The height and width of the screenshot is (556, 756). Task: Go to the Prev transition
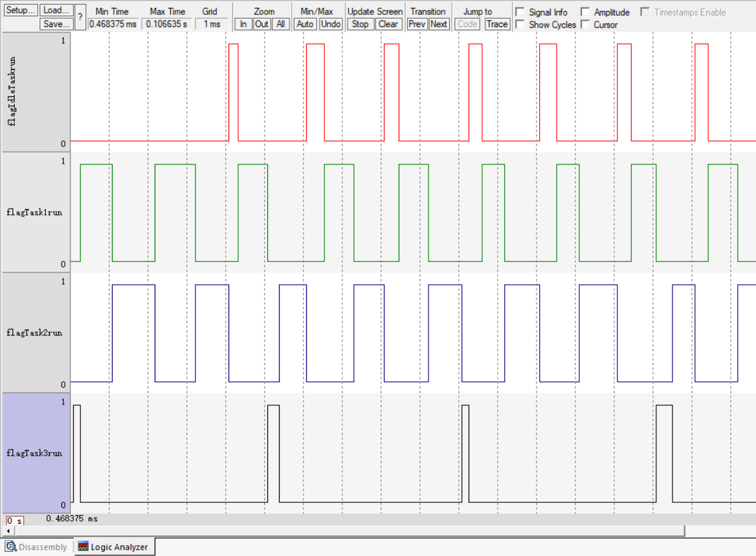pos(417,24)
